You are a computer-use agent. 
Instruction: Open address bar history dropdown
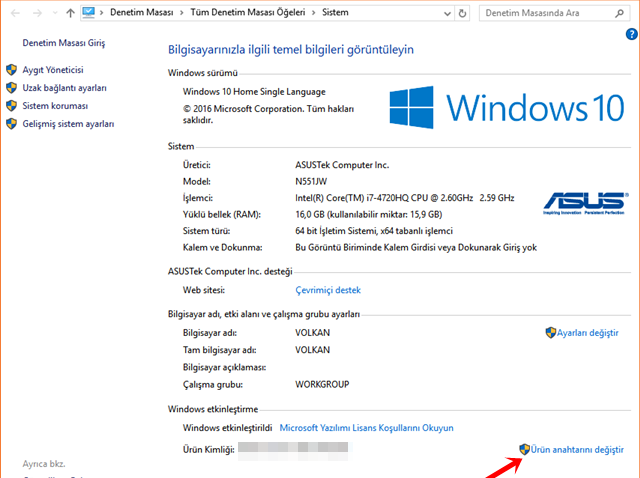coord(447,13)
